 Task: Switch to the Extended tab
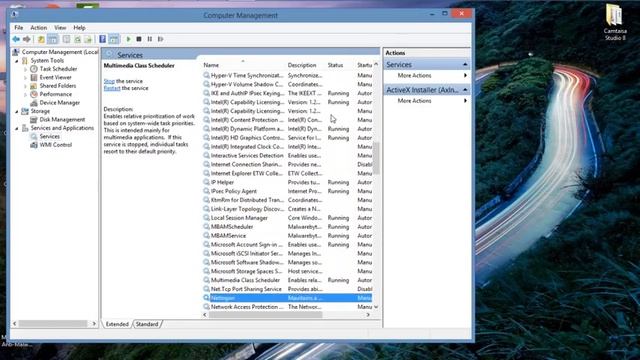pos(117,324)
